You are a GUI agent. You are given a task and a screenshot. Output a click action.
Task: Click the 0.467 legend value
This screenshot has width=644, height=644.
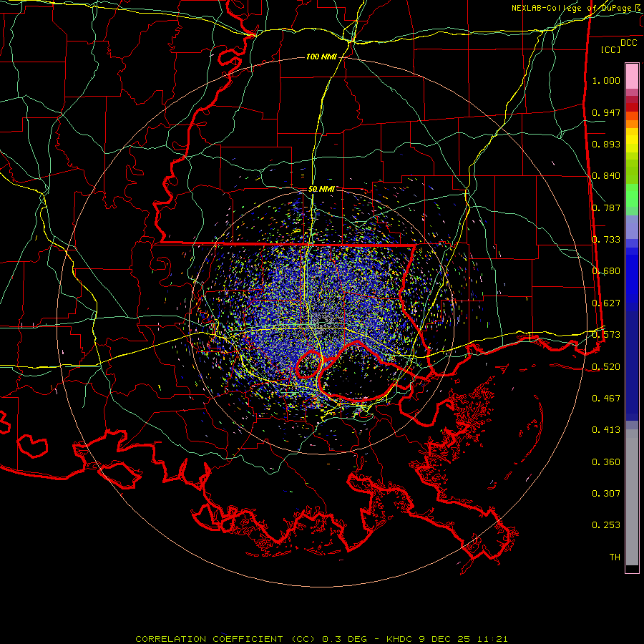[x=606, y=399]
